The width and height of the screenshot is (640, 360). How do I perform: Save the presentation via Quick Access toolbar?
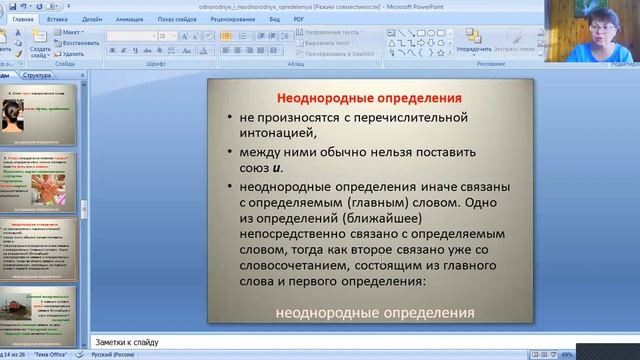pyautogui.click(x=13, y=6)
